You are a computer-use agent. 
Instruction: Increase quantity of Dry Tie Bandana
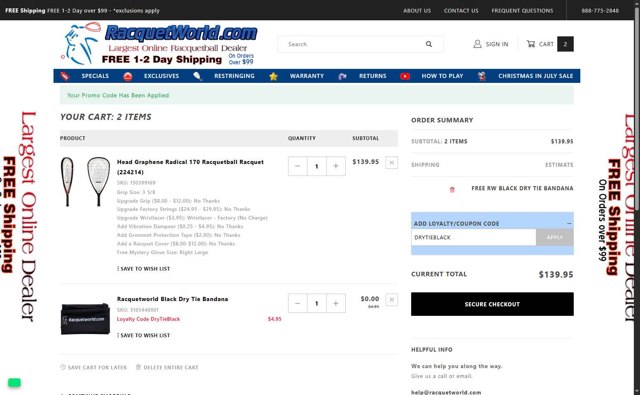pos(336,303)
